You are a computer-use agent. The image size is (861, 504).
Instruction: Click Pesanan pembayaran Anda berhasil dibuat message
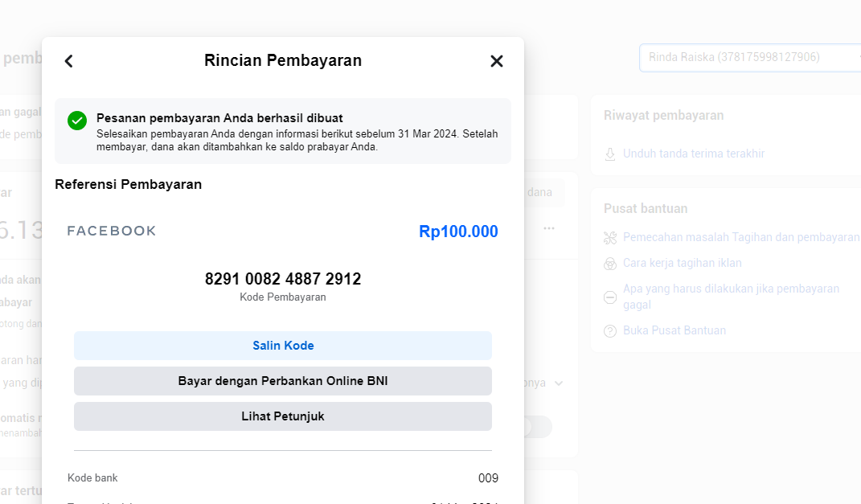pos(219,118)
